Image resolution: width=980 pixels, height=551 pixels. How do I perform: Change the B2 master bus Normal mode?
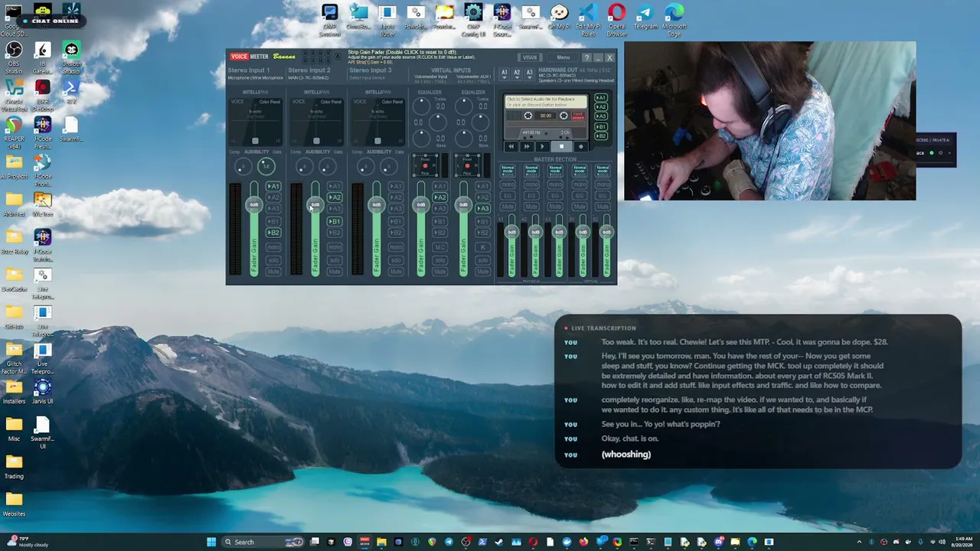pyautogui.click(x=603, y=170)
